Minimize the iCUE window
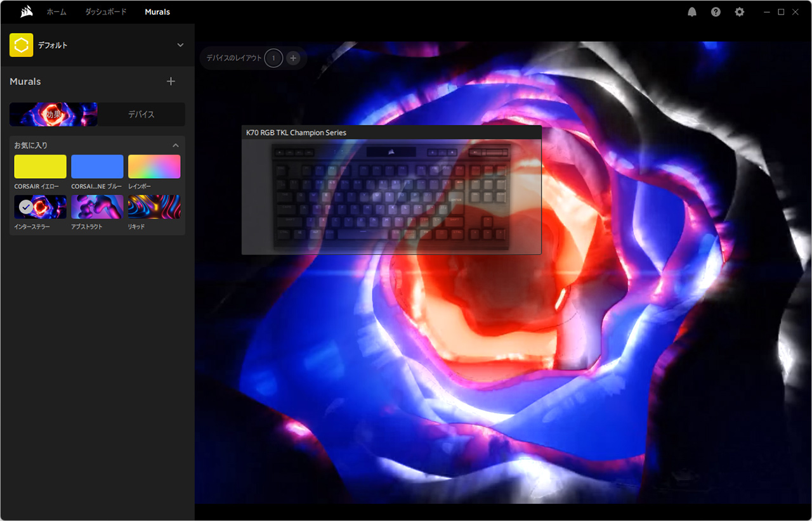This screenshot has width=812, height=521. click(767, 11)
